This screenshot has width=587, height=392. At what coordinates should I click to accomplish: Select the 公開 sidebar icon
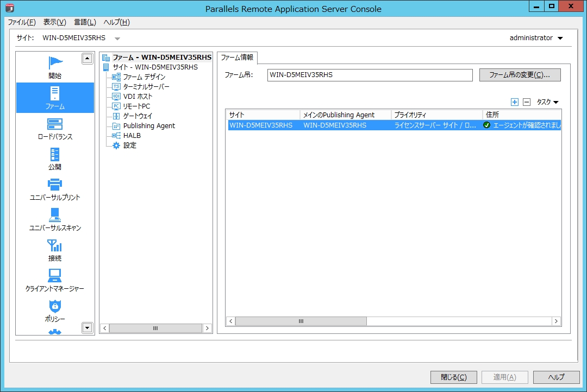pyautogui.click(x=54, y=159)
